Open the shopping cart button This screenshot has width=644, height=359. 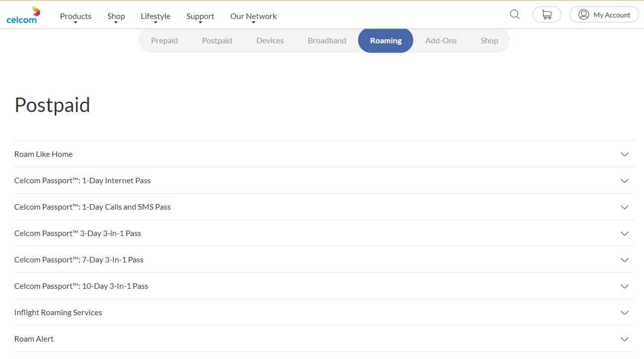point(547,14)
